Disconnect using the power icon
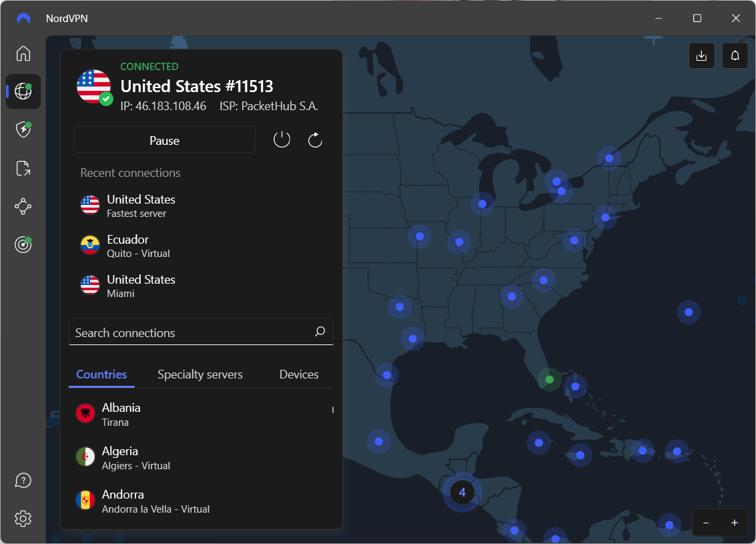 [x=282, y=140]
